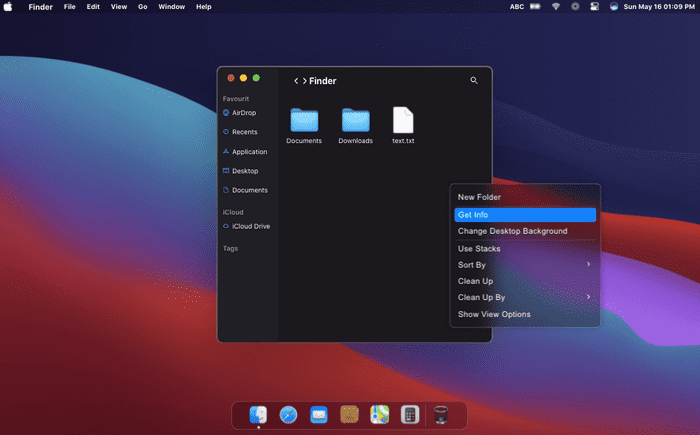Screen dimensions: 700x435
Task: Select the text.txt file icon
Action: click(x=403, y=120)
